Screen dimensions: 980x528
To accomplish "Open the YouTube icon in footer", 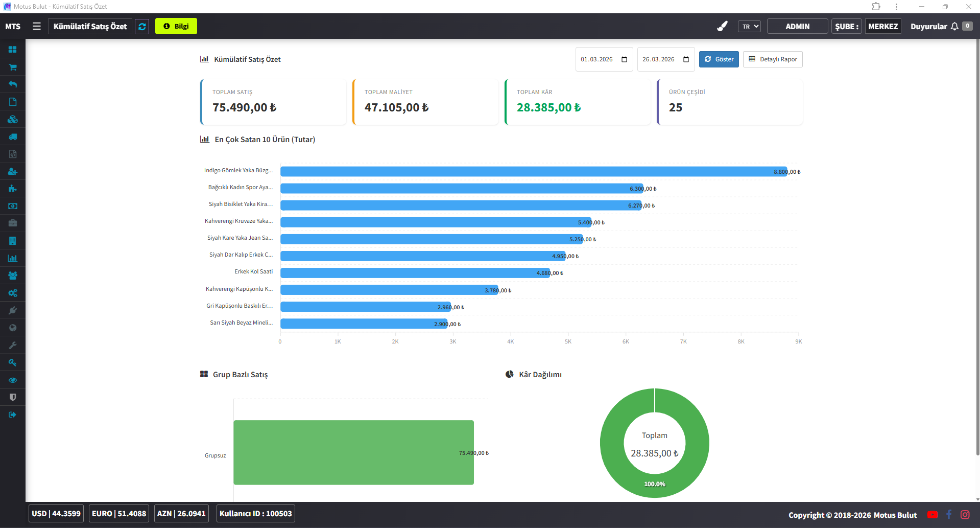I will 932,515.
